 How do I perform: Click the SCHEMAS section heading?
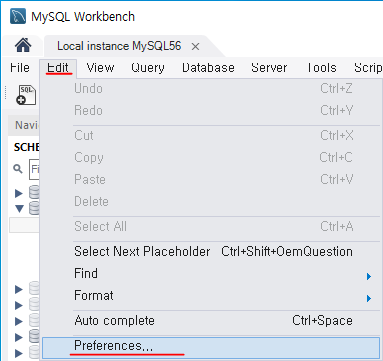(x=27, y=147)
